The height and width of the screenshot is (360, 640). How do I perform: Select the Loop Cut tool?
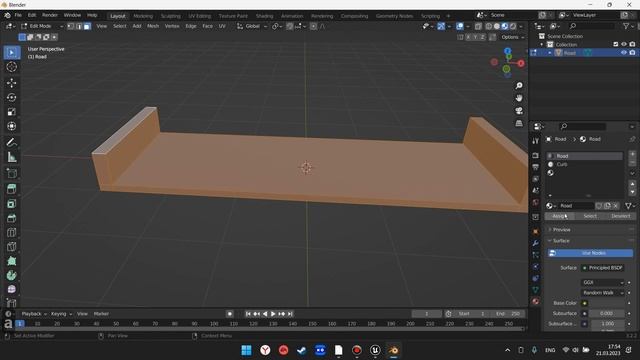[11, 232]
